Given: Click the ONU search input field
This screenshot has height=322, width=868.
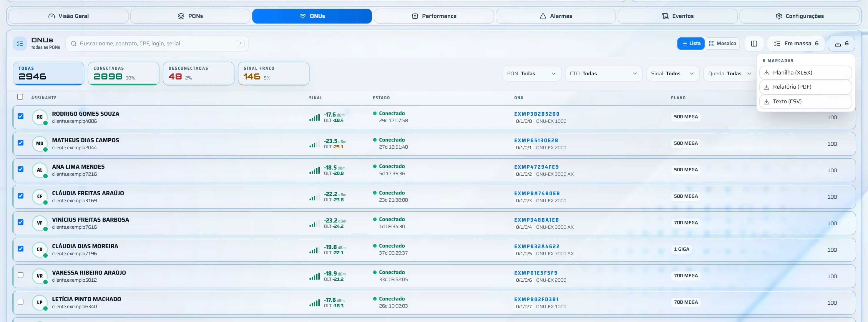Looking at the screenshot, I should (x=157, y=44).
